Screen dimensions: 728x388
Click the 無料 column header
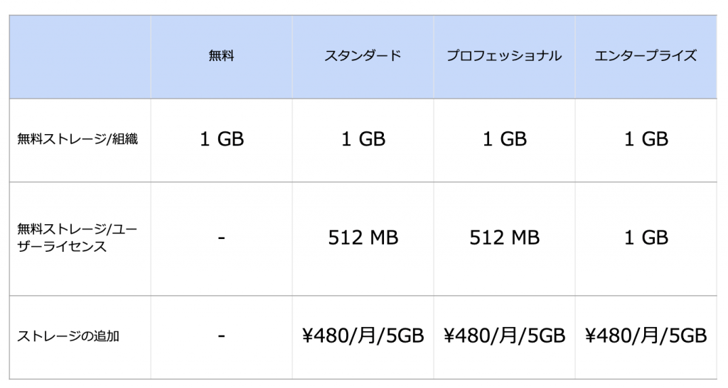[221, 56]
